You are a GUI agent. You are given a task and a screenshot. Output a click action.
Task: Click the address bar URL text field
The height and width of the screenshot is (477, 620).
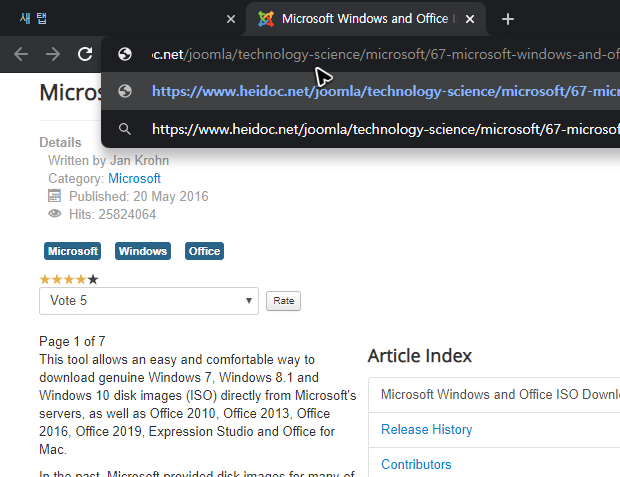[386, 54]
